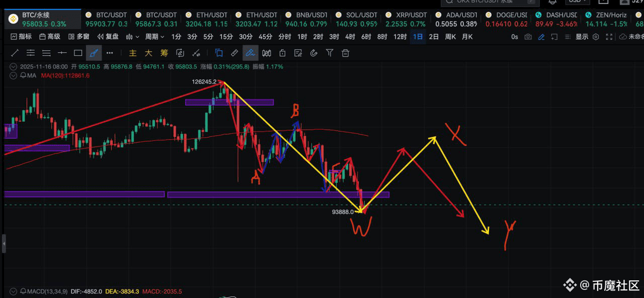Select the active brush drawing tool
Image resolution: width=644 pixels, height=298 pixels.
[x=94, y=53]
